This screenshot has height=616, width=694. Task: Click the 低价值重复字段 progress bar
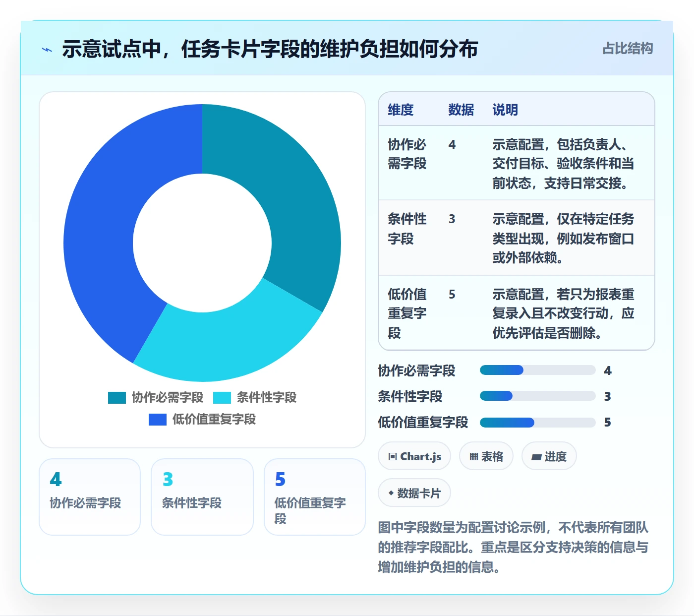click(x=537, y=423)
